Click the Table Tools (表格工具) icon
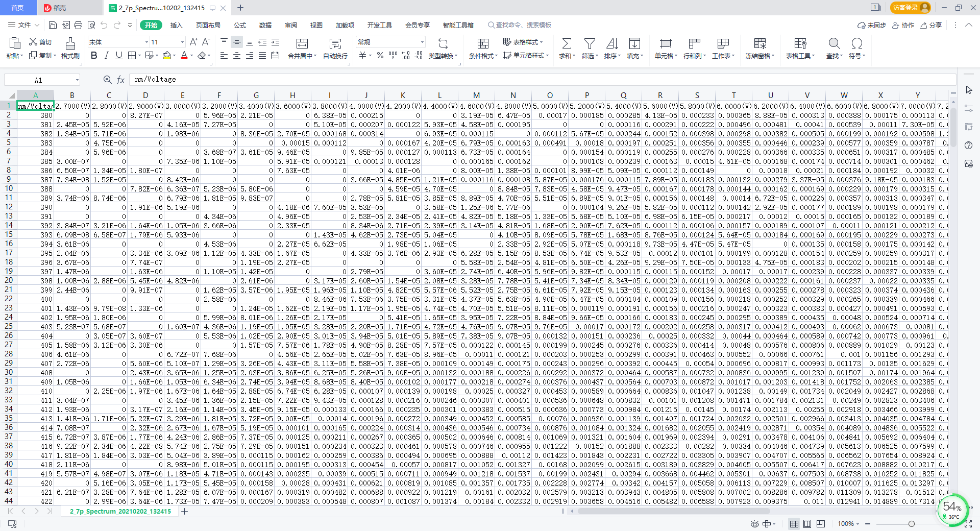This screenshot has height=531, width=980. coord(800,43)
